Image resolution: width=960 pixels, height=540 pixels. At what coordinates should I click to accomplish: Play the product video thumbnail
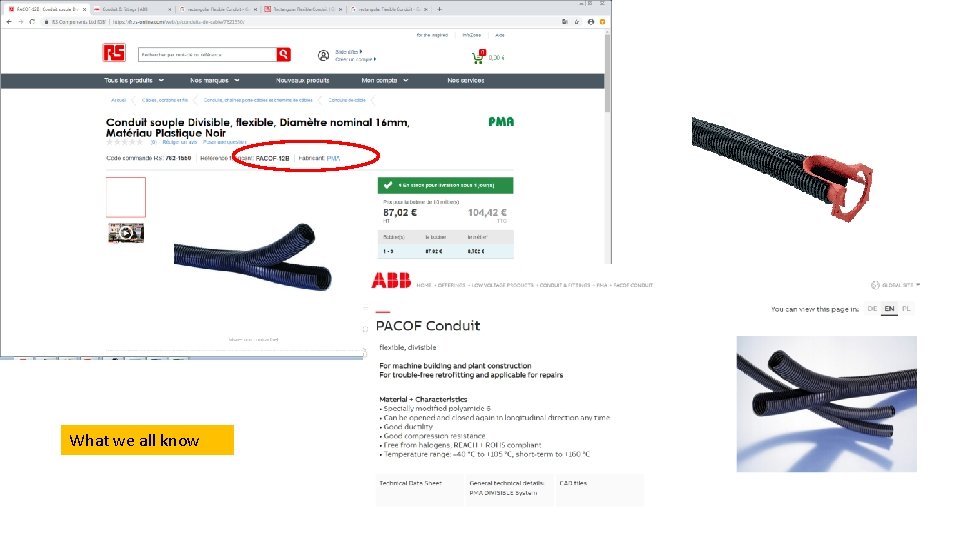tap(126, 233)
